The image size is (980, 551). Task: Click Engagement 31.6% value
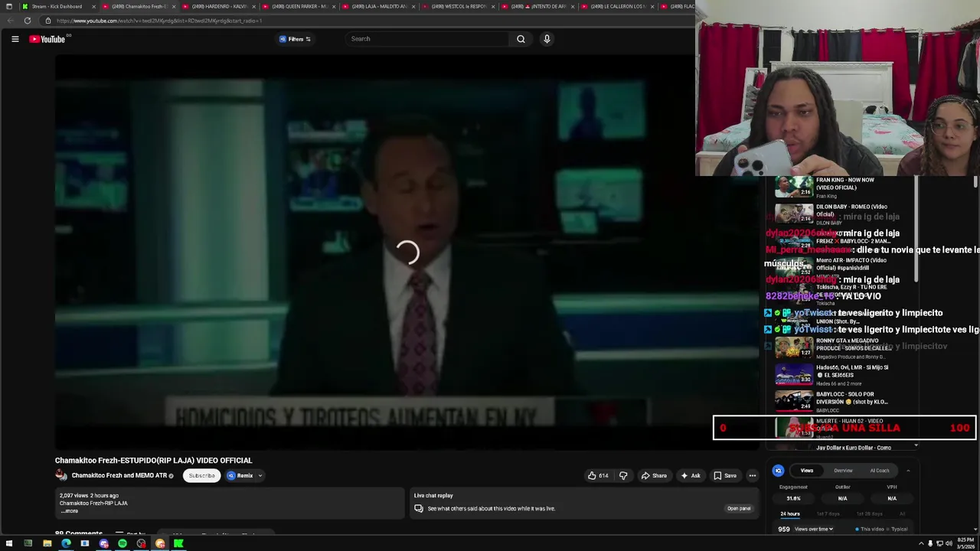[x=793, y=499]
